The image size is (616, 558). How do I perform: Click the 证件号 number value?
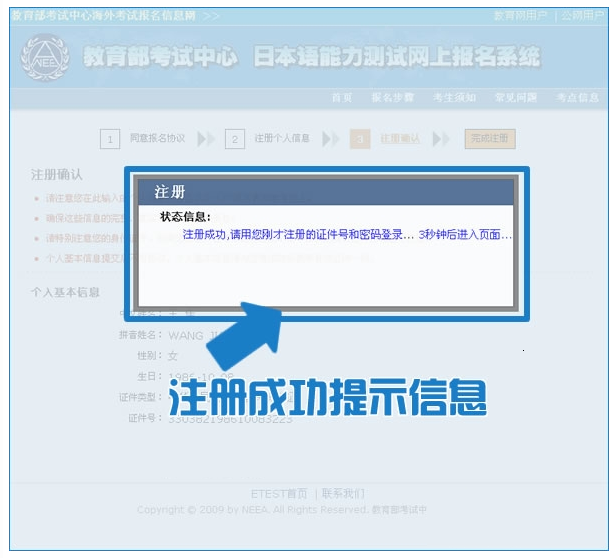[x=230, y=419]
